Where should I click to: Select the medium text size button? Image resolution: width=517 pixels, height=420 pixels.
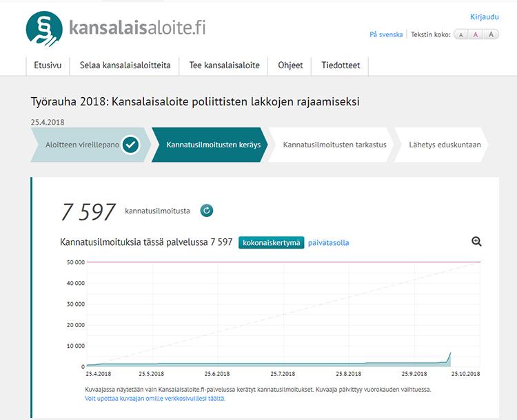476,34
